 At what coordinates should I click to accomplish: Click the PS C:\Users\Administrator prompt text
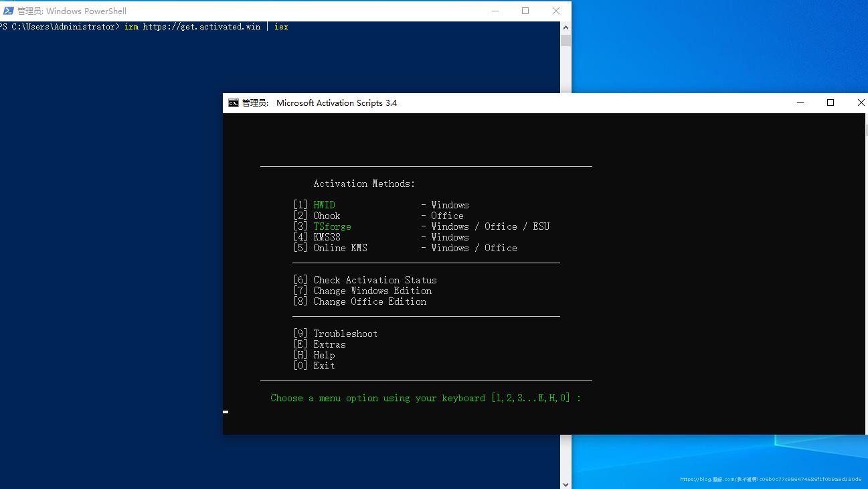coord(58,27)
